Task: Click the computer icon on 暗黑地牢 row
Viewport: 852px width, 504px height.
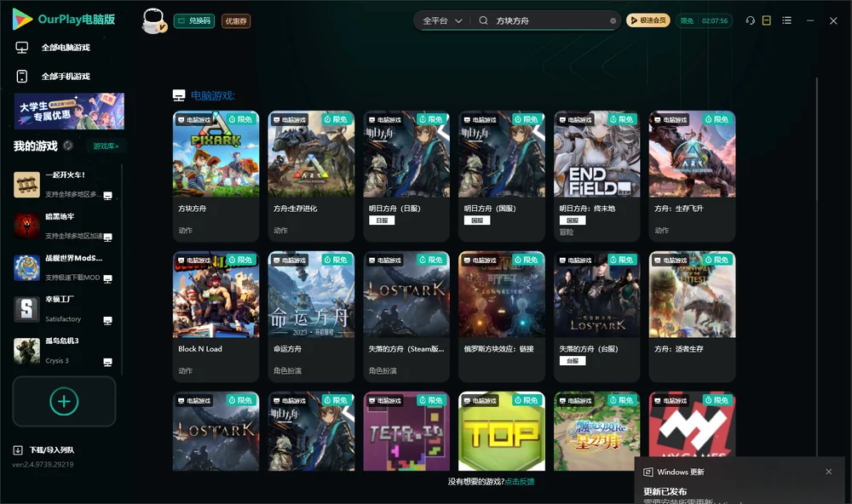Action: click(107, 237)
